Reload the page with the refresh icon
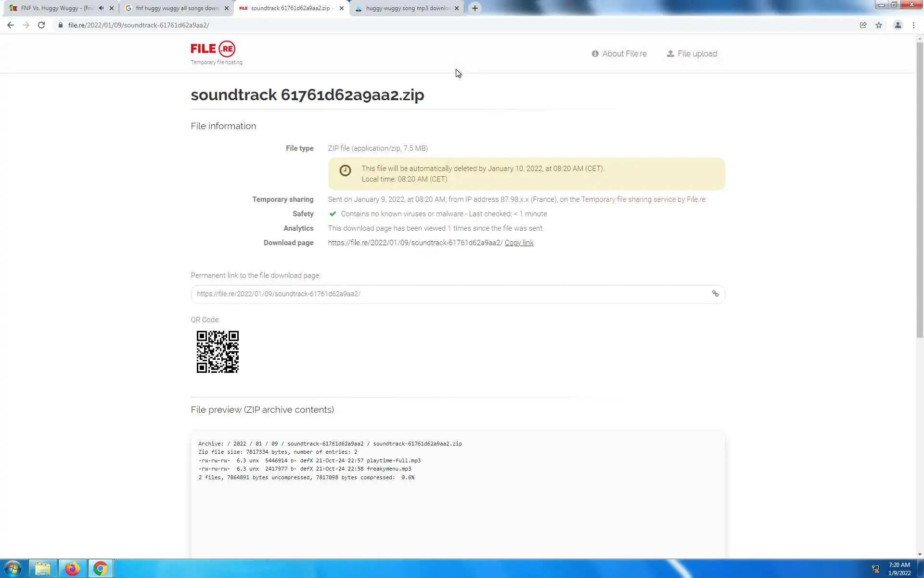The image size is (924, 578). tap(41, 25)
